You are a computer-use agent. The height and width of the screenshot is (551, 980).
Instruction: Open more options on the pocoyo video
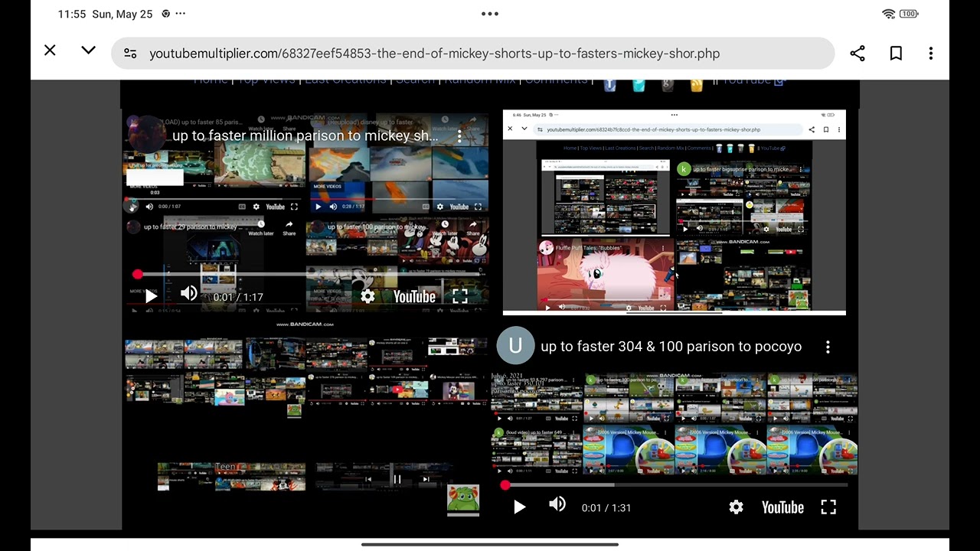(x=828, y=347)
